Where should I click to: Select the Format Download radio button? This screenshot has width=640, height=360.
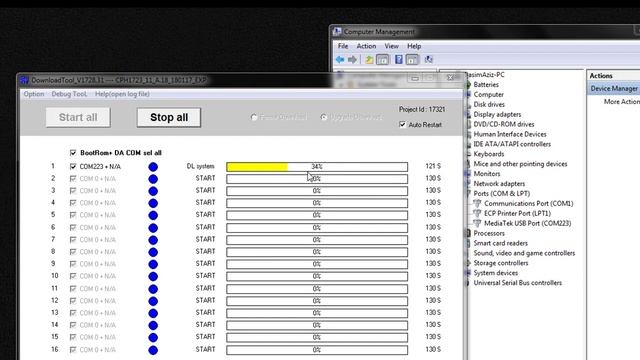tap(254, 117)
